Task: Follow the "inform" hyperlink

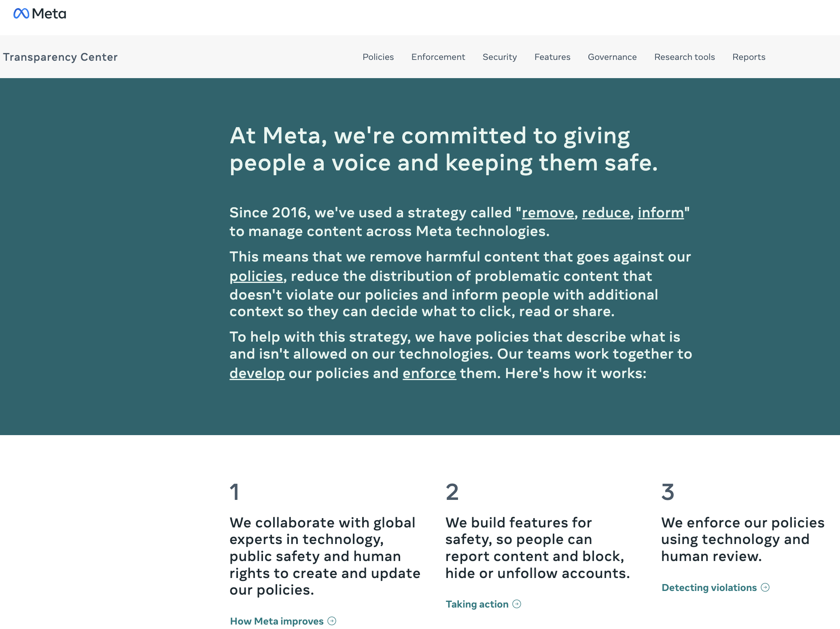Action: (661, 212)
